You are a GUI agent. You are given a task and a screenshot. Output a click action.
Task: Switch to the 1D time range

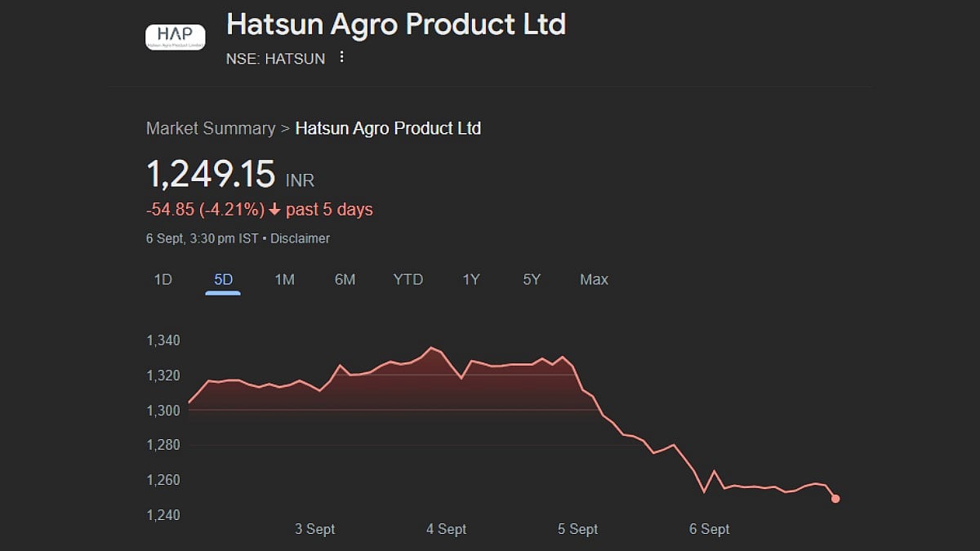coord(163,279)
